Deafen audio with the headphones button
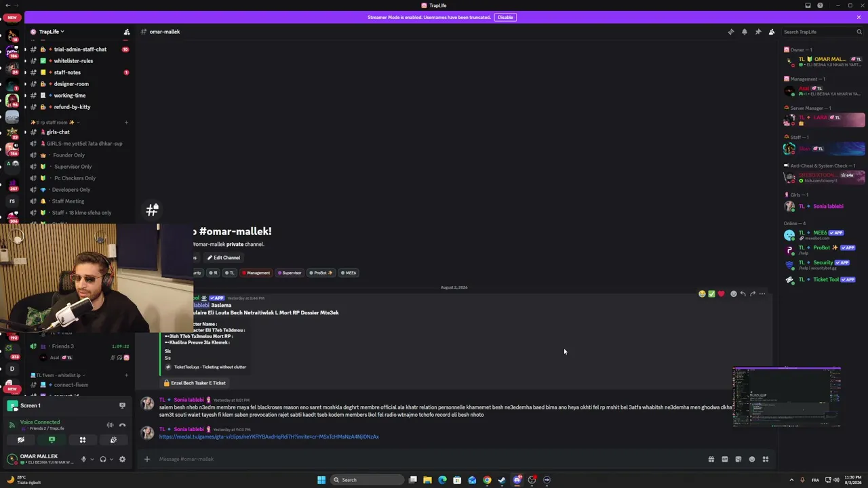This screenshot has width=868, height=488. 102,459
